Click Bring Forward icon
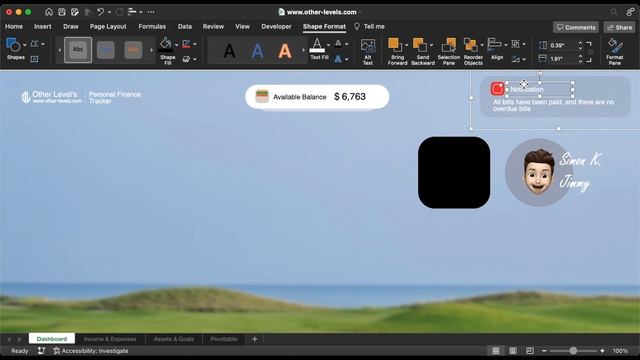The height and width of the screenshot is (360, 640). point(395,44)
